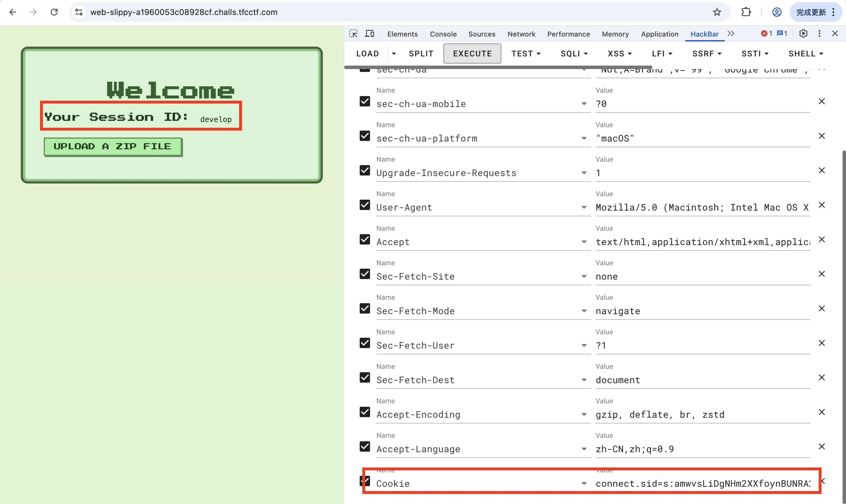Switch to the Network tab
The height and width of the screenshot is (504, 846).
pos(521,34)
